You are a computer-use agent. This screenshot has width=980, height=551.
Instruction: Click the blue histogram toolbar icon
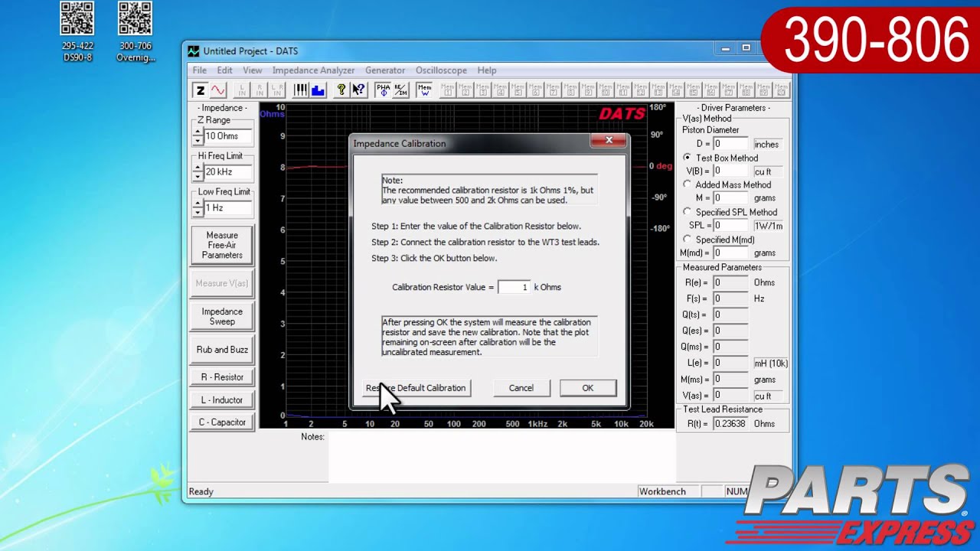pos(318,90)
